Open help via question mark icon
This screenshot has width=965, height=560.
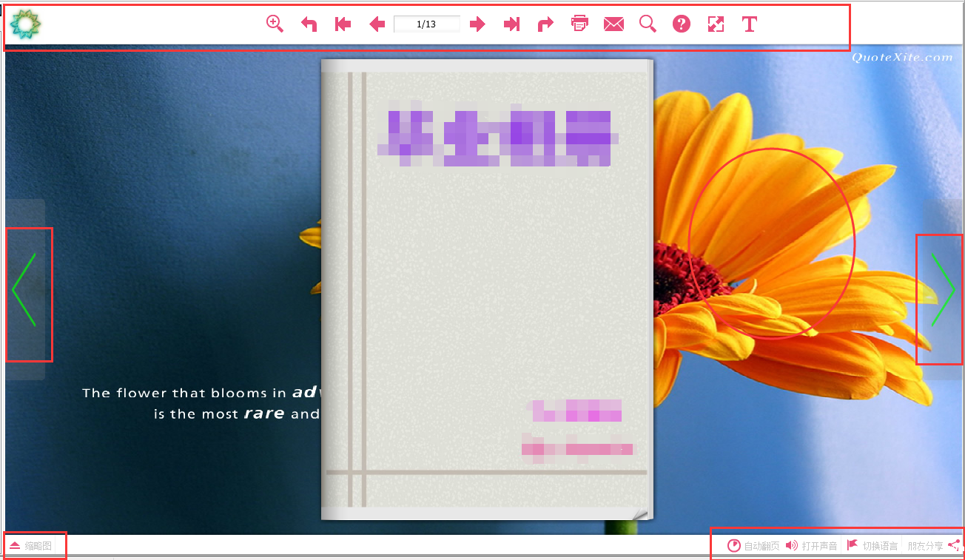[x=682, y=24]
